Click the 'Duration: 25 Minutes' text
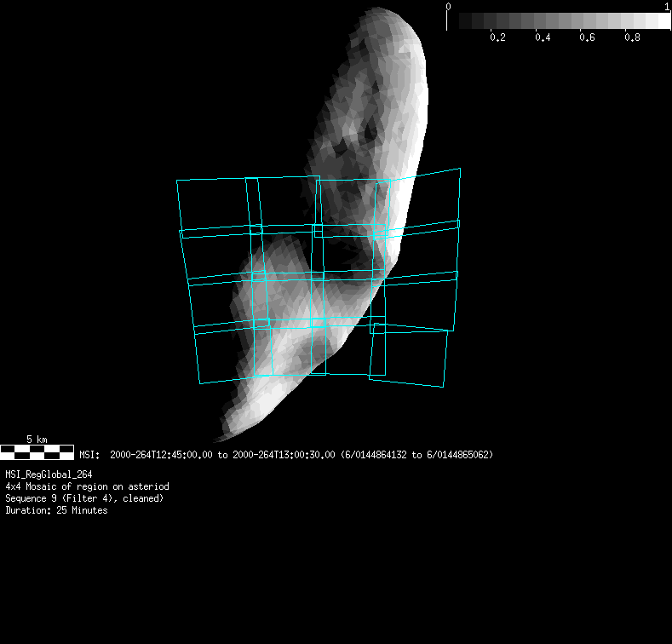Image resolution: width=672 pixels, height=644 pixels. [56, 510]
